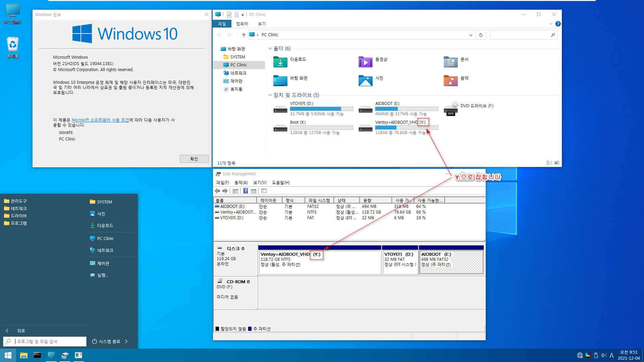
Task: Click 뒤로 in the start menu
Action: 21,331
